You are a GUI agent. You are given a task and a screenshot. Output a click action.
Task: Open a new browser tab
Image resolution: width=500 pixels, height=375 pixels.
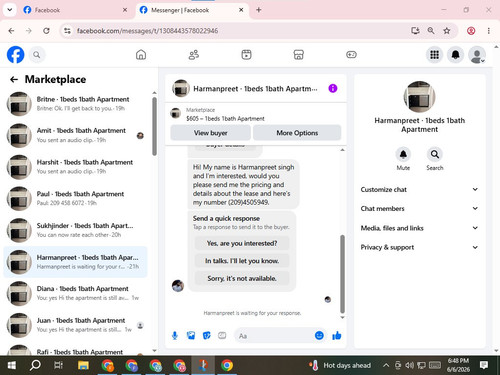259,10
